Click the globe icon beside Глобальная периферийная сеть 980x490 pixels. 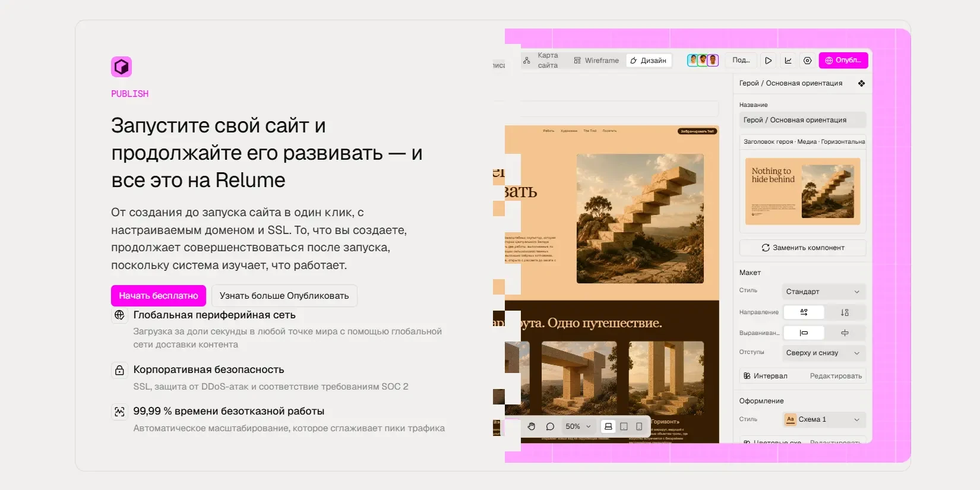pyautogui.click(x=119, y=315)
